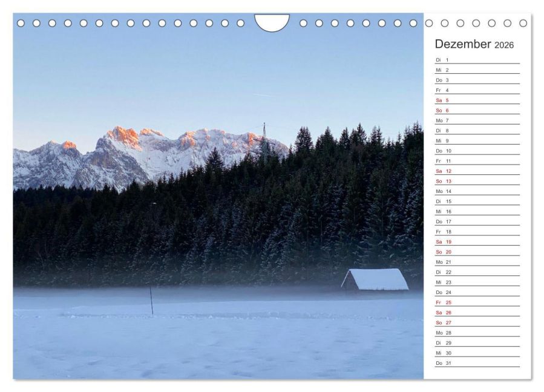
Task: Select the Do 24 date row
Action: (x=477, y=292)
